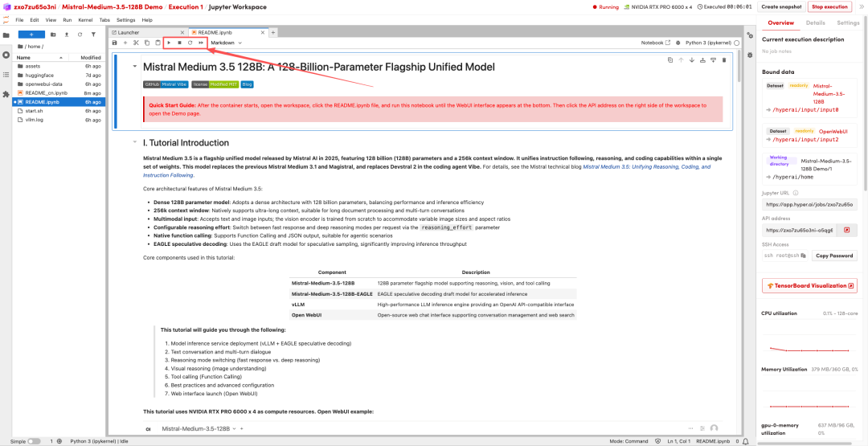Viewport: 868px width, 446px height.
Task: Switch to the Launcher tab
Action: [x=149, y=33]
